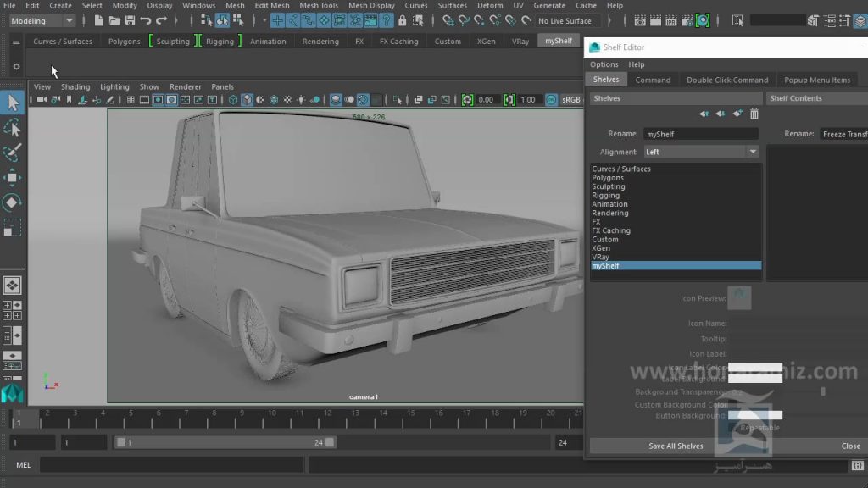Open Alignment Left dropdown in Shelf Editor
Image resolution: width=868 pixels, height=488 pixels.
pyautogui.click(x=701, y=152)
